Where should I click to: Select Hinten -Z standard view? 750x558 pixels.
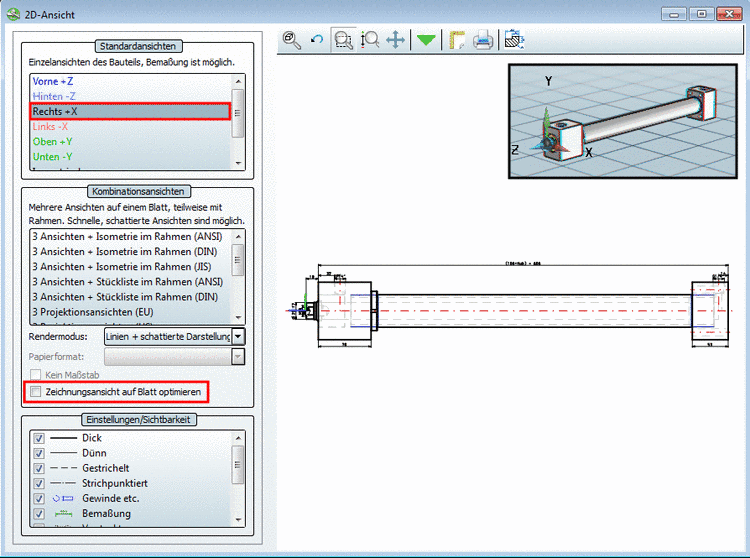[130, 96]
